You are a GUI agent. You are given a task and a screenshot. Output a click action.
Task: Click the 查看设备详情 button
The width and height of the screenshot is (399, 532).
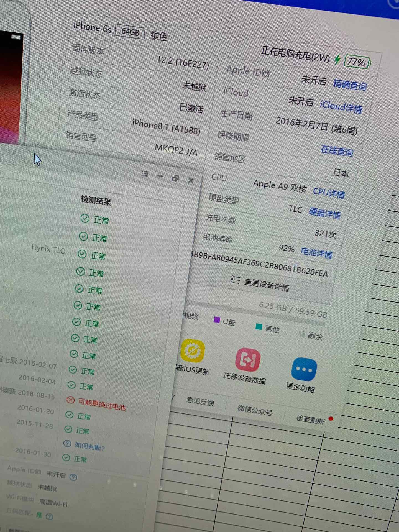260,284
